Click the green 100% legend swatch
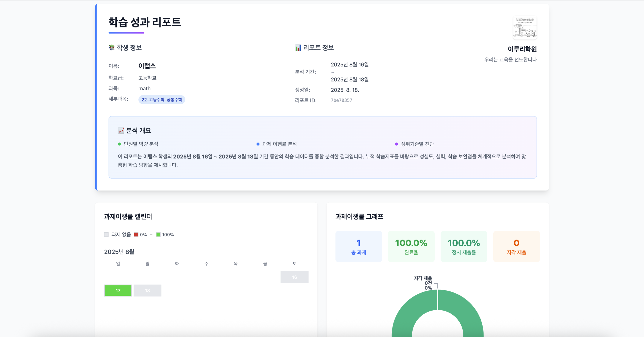 click(x=158, y=235)
